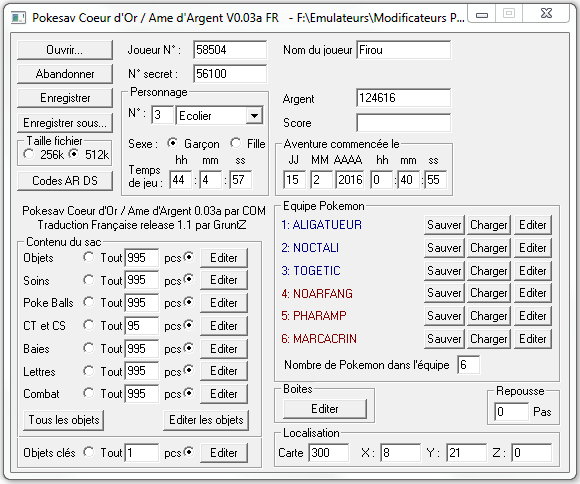Image resolution: width=580 pixels, height=484 pixels.
Task: Click the Argent money input field
Action: coord(404,98)
